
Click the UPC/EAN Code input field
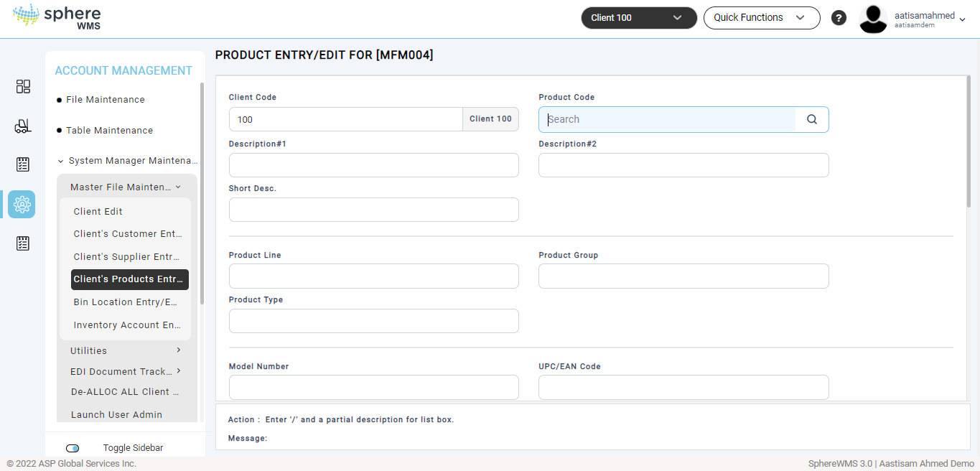(684, 387)
